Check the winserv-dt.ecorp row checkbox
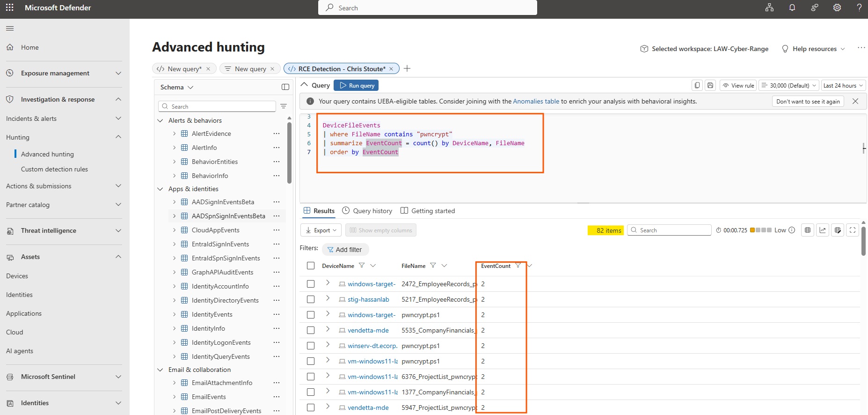This screenshot has height=415, width=868. pyautogui.click(x=311, y=346)
